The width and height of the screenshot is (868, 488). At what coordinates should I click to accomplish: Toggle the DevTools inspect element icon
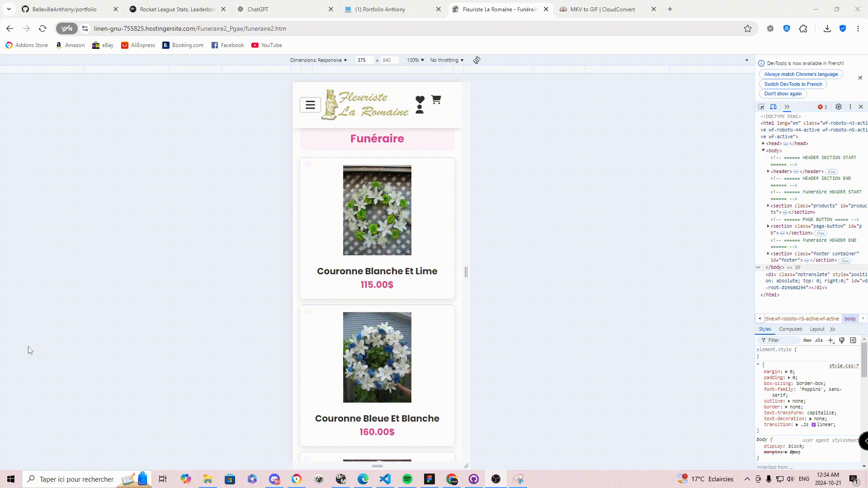tap(762, 107)
